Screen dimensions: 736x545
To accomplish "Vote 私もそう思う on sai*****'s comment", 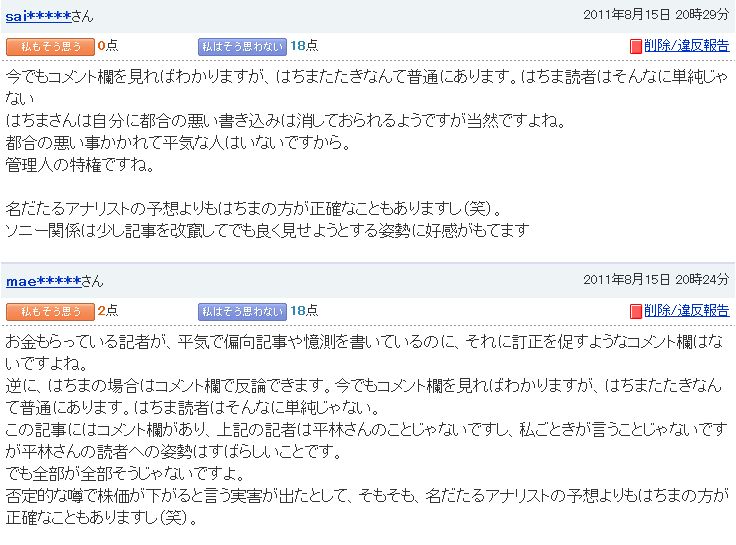I will [x=50, y=46].
